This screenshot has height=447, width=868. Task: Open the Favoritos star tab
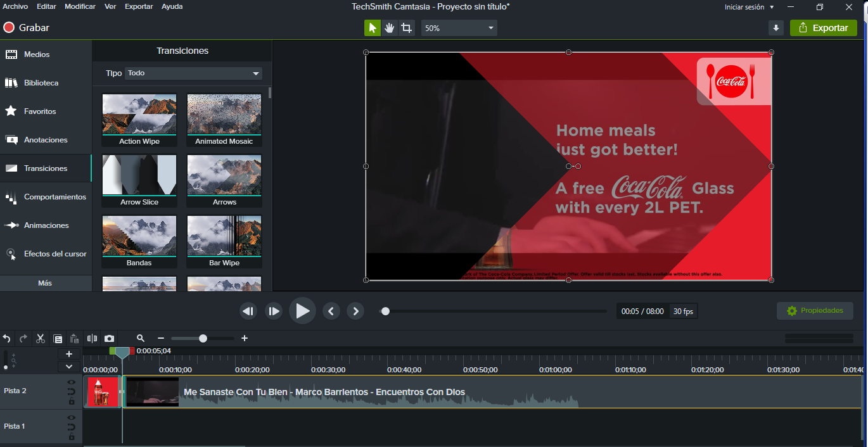click(x=46, y=111)
